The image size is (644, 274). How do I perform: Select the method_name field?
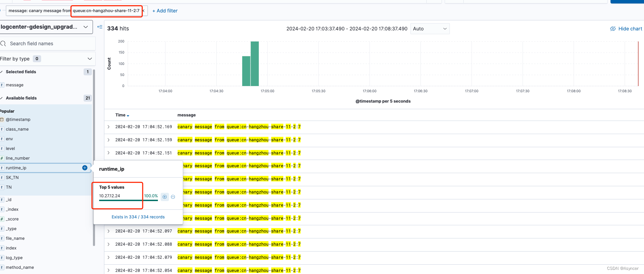tap(20, 267)
